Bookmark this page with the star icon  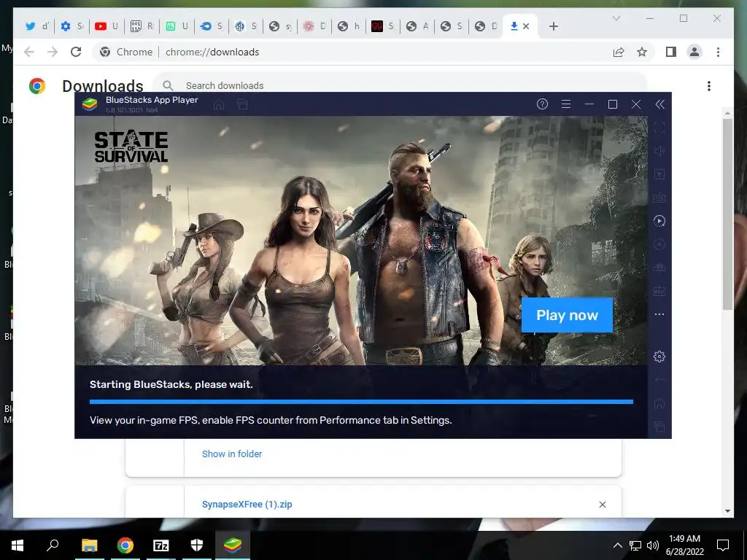(642, 52)
